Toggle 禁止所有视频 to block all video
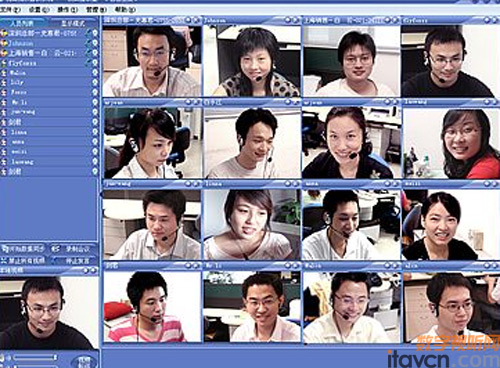This screenshot has width=500, height=368. pos(24,260)
